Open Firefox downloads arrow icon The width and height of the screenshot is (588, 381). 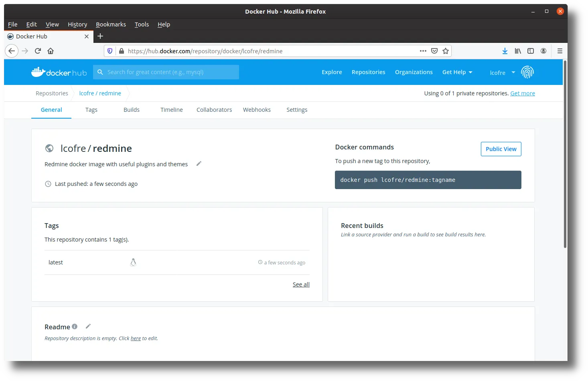click(x=505, y=51)
